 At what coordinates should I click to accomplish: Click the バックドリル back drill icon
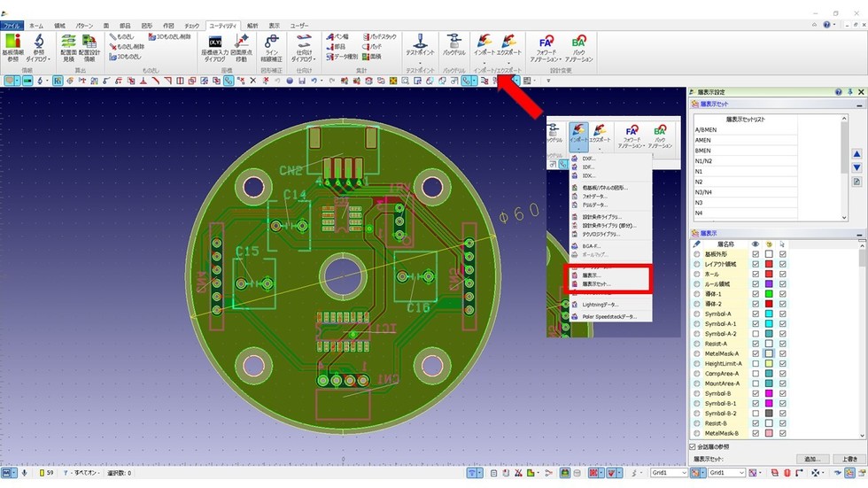[x=454, y=46]
